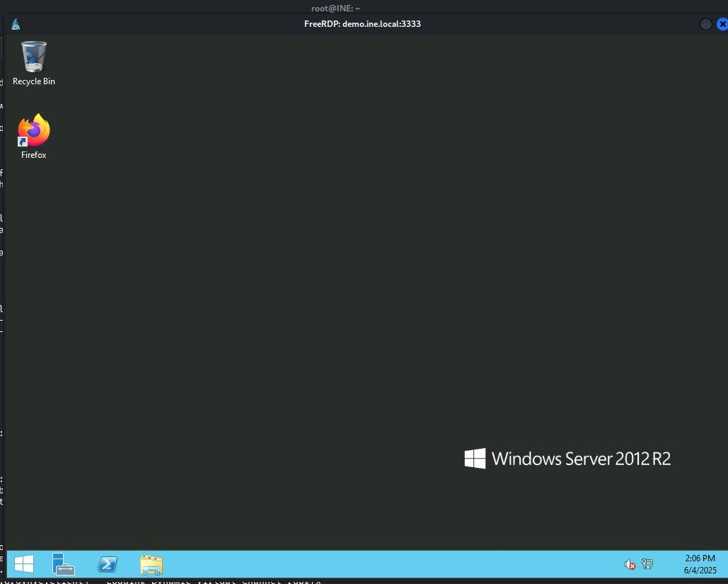Click the "root@INE: ~" terminal title
Viewport: 728px width, 584px height.
point(335,8)
